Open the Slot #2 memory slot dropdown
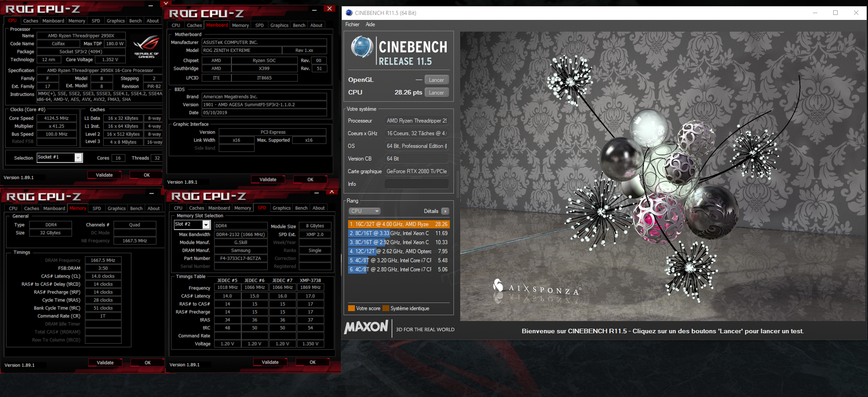 click(x=206, y=225)
